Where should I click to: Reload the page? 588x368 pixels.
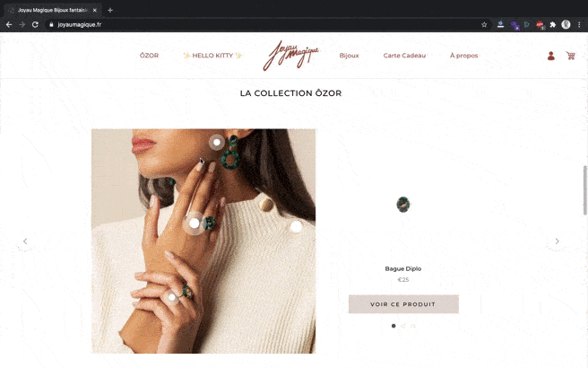[x=35, y=25]
